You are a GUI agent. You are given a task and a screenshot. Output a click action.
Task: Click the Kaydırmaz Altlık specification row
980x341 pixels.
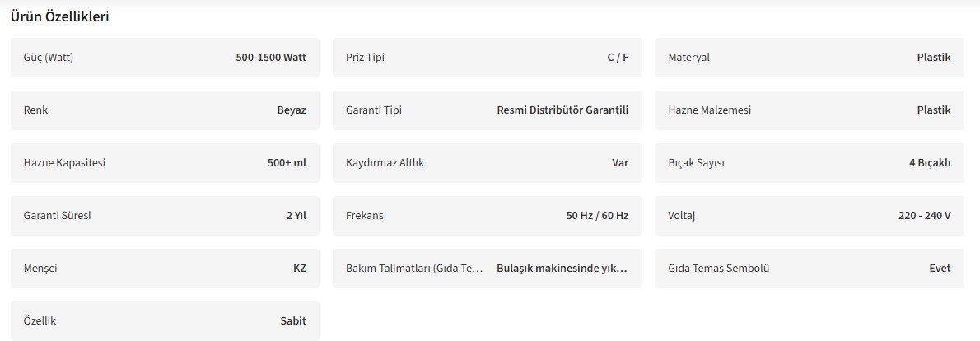[x=487, y=163]
